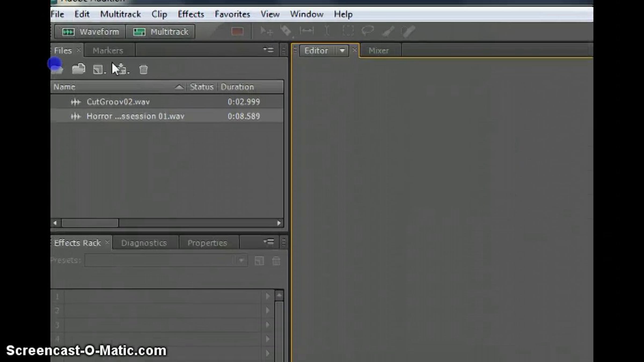This screenshot has height=362, width=644.
Task: Select the Time Selection tool
Action: click(327, 31)
